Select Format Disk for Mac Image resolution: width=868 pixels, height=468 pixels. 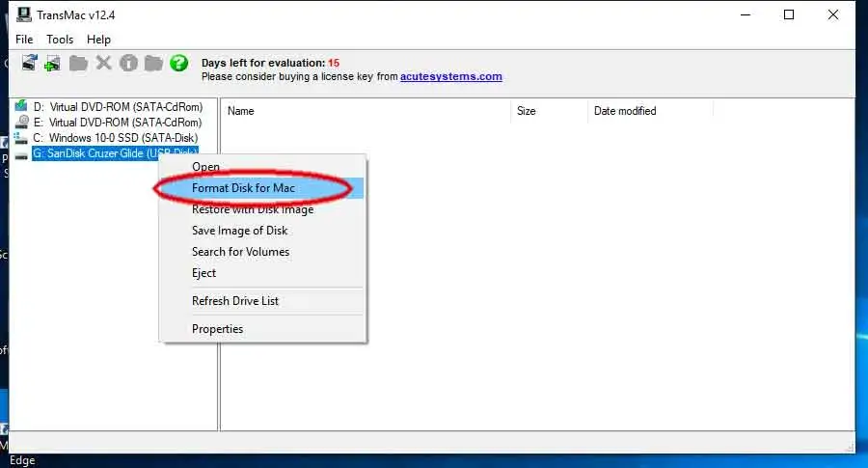tap(263, 188)
